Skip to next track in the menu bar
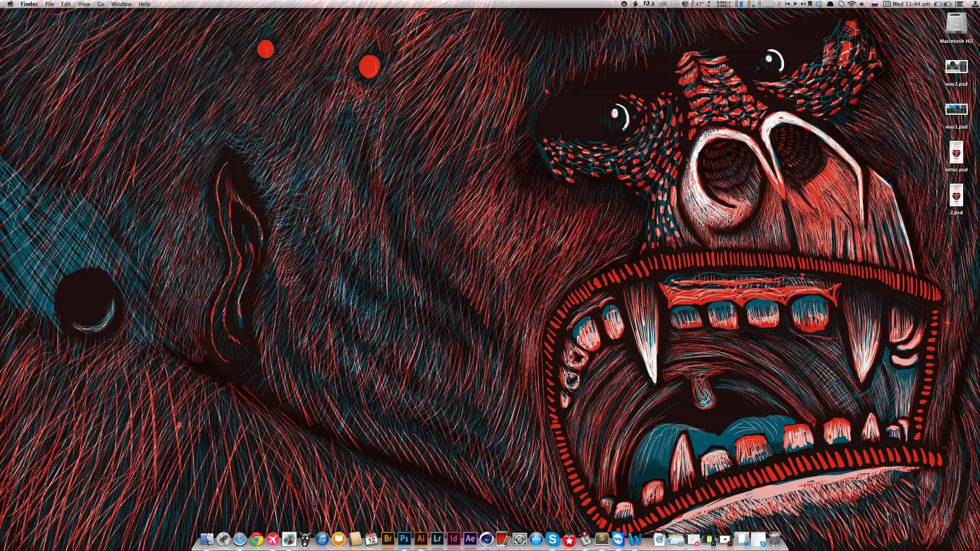 tap(803, 4)
